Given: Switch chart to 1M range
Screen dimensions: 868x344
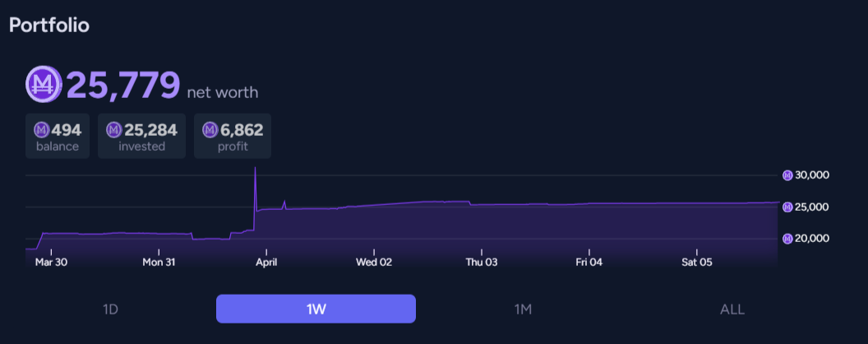Looking at the screenshot, I should pyautogui.click(x=523, y=309).
